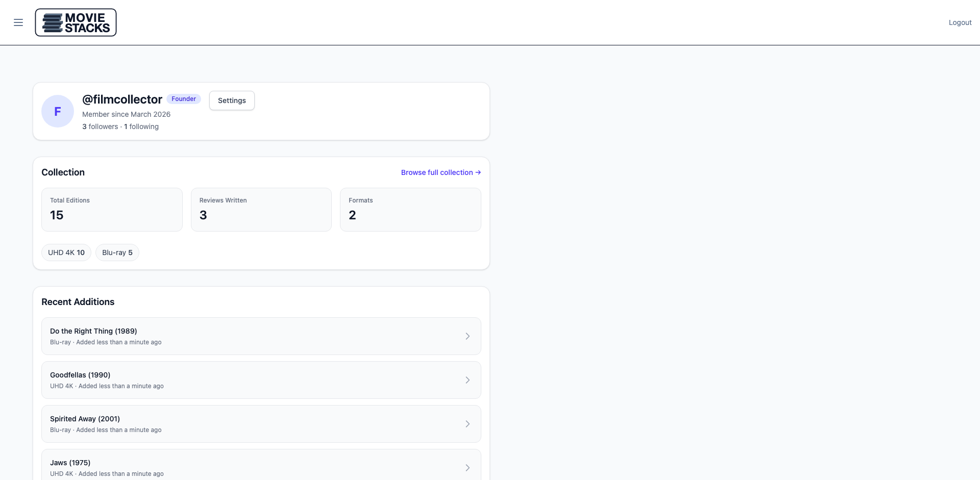980x480 pixels.
Task: View the 1 following list
Action: pos(141,127)
